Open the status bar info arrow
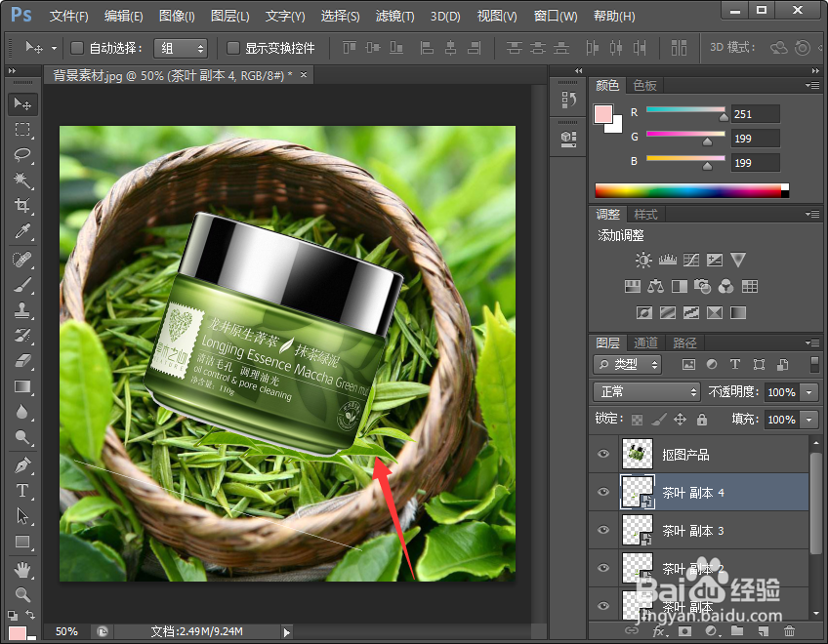 point(287,632)
